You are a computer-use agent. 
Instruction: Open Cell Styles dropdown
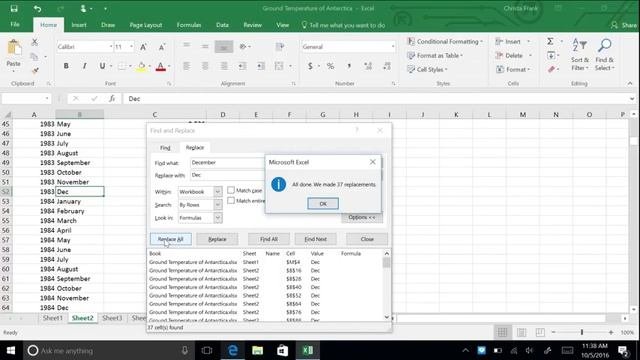(x=427, y=69)
